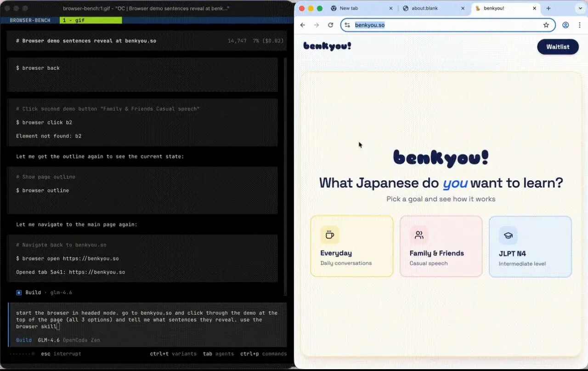588x371 pixels.
Task: Close the "New tab" tab
Action: (x=391, y=8)
